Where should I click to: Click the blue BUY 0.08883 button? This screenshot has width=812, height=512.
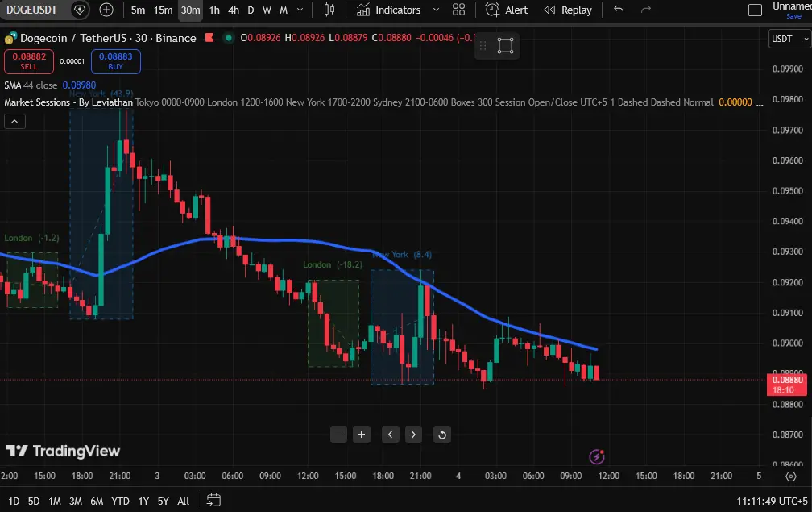point(116,61)
